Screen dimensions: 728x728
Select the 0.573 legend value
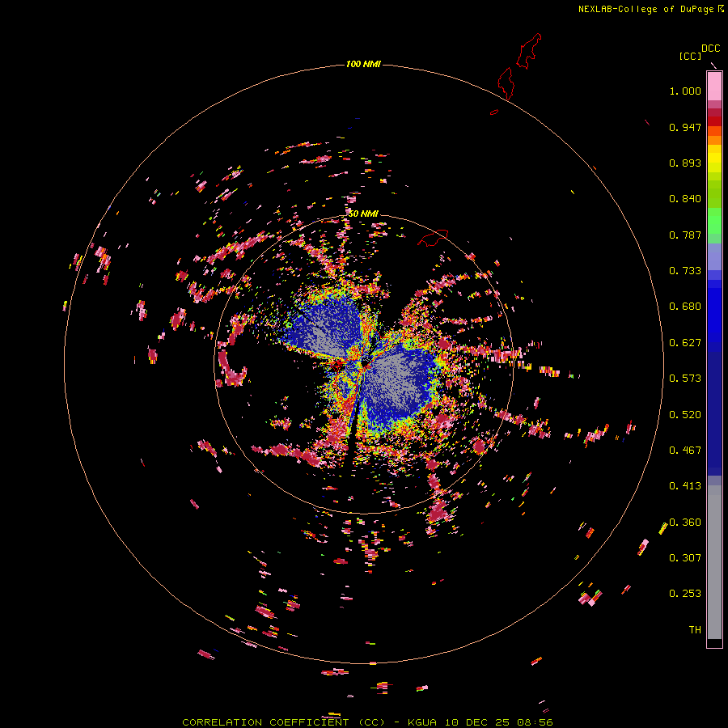point(685,379)
